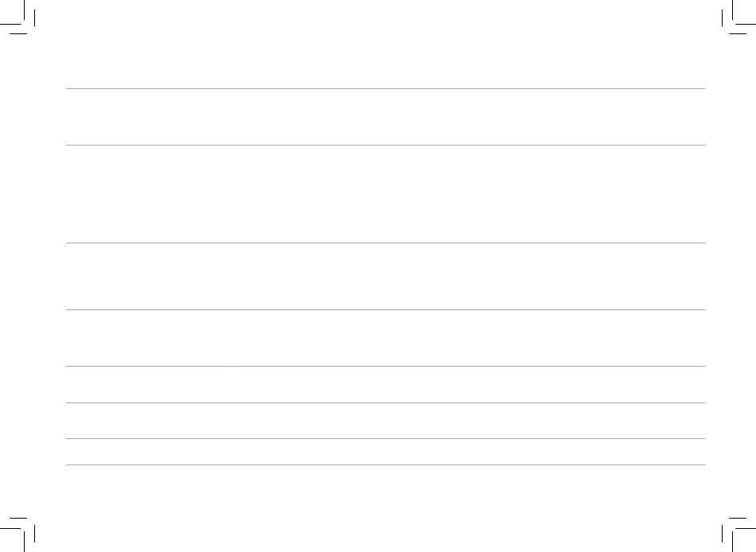Click inside the fourth blank table row
The image size is (756, 552).
[x=385, y=338]
